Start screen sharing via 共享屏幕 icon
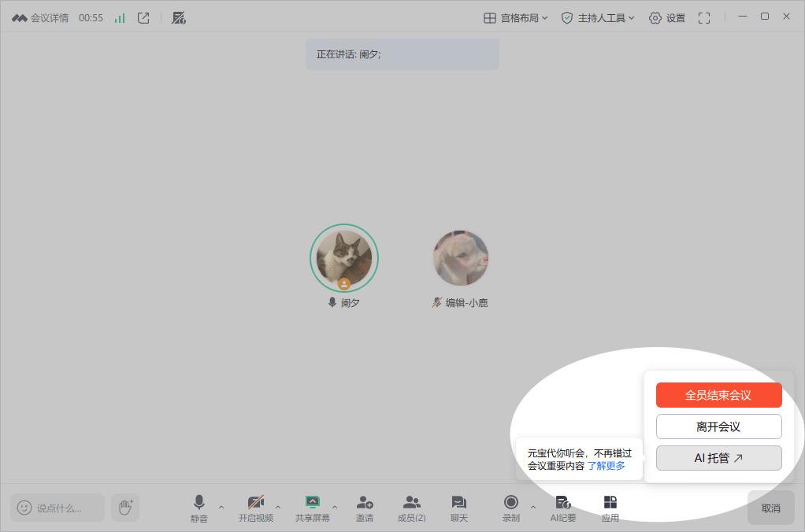The image size is (805, 532). click(x=313, y=501)
